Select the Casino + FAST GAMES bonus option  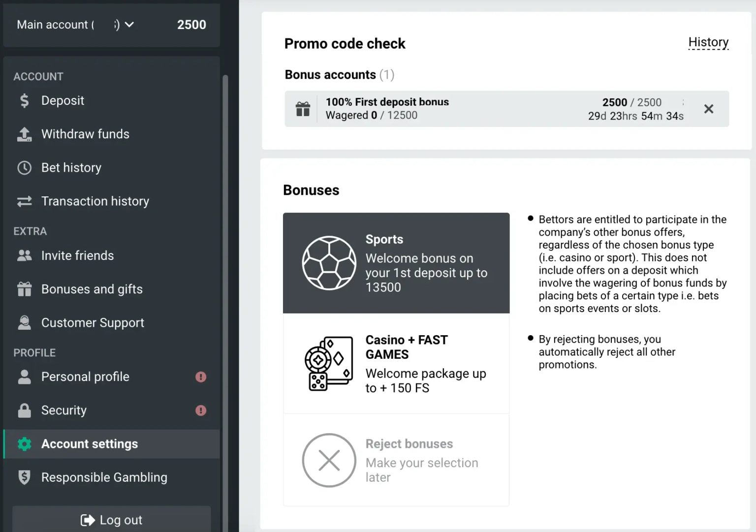point(396,364)
